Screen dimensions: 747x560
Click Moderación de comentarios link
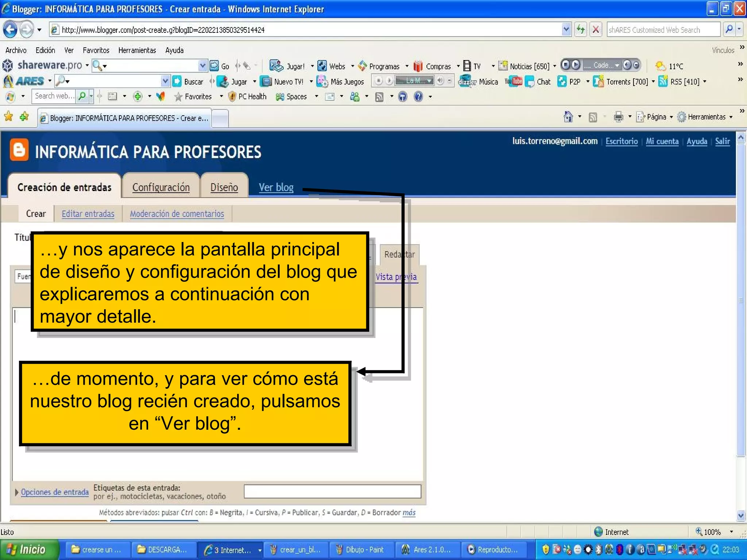click(x=177, y=214)
